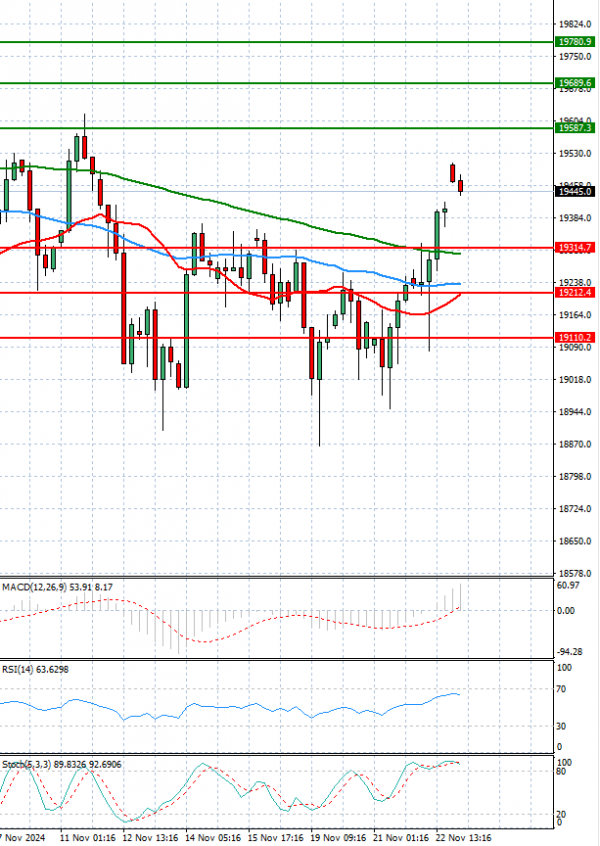Viewport: 600px width, 846px height.
Task: Click the 19314.7 red support label
Action: [575, 248]
